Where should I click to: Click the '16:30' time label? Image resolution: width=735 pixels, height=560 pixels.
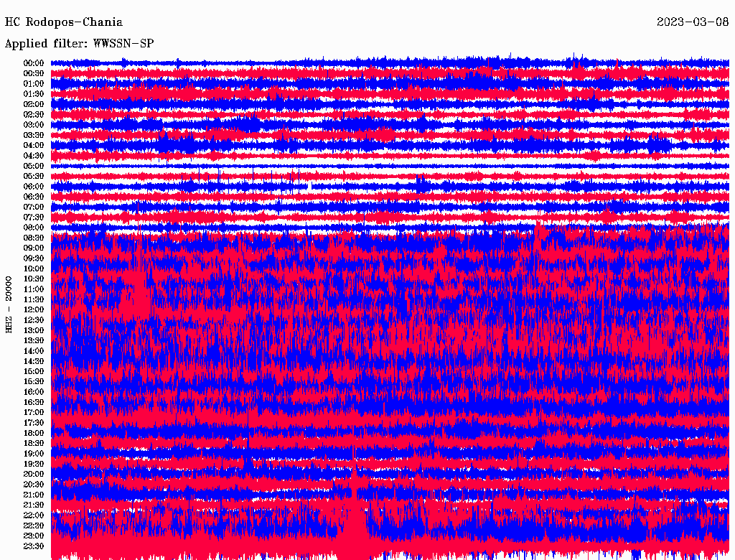click(x=34, y=403)
